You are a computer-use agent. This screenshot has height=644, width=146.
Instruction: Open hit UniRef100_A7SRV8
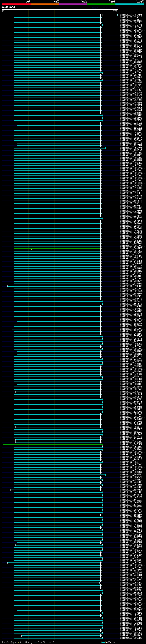131,25
